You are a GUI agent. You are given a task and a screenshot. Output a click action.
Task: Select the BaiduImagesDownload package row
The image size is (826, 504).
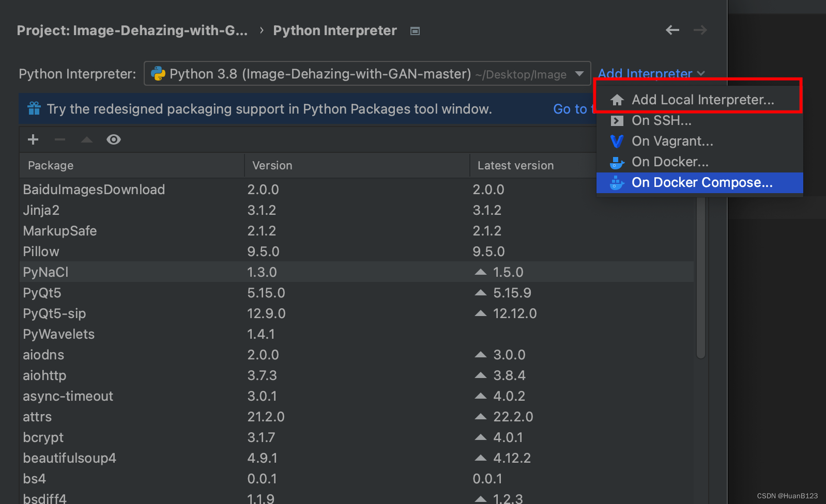357,190
